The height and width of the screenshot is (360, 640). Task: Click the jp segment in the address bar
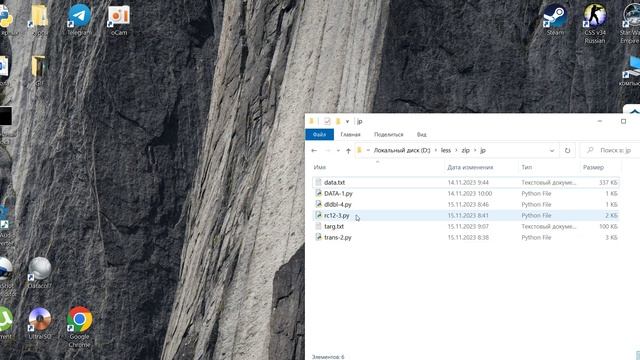click(x=483, y=151)
